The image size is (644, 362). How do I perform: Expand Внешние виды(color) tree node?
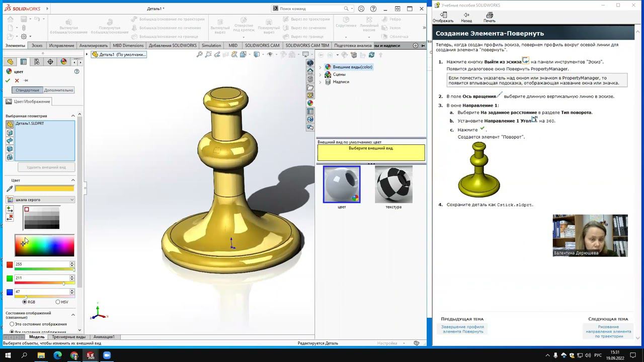[x=320, y=67]
